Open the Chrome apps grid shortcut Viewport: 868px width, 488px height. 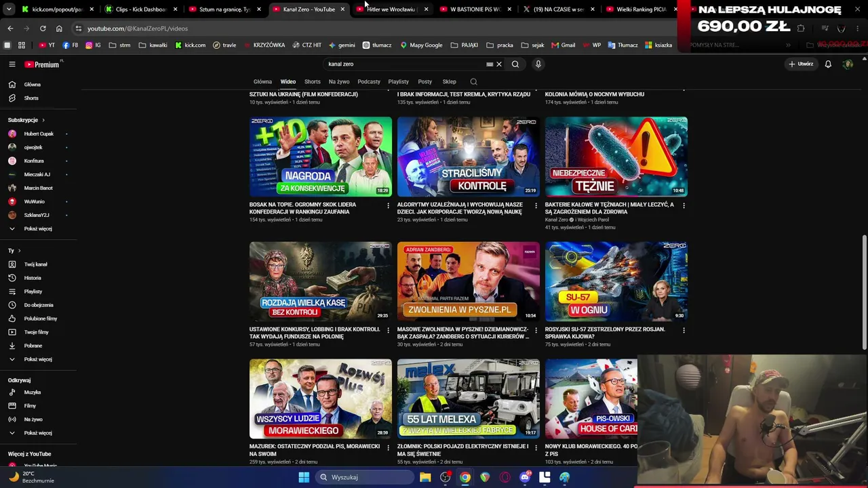pyautogui.click(x=22, y=45)
